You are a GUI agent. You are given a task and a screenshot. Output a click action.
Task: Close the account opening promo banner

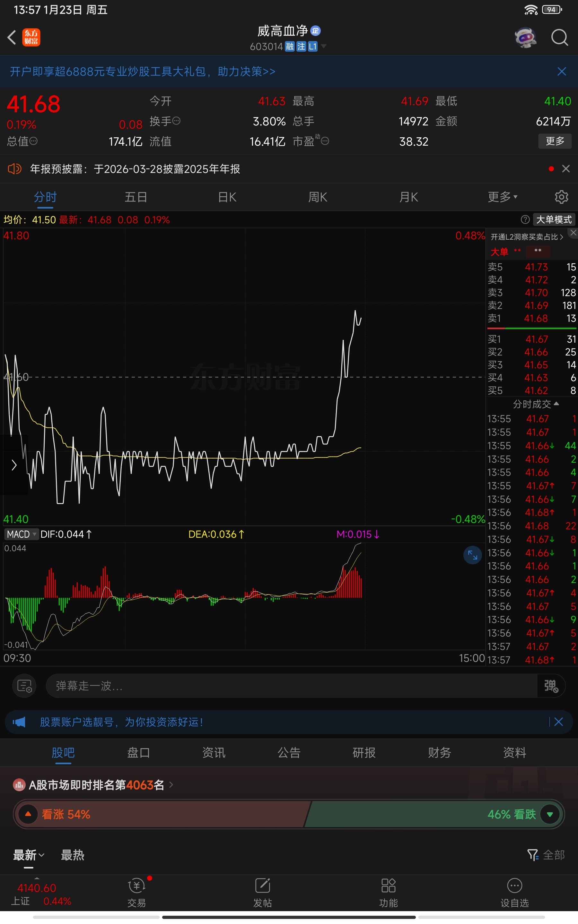pyautogui.click(x=562, y=72)
